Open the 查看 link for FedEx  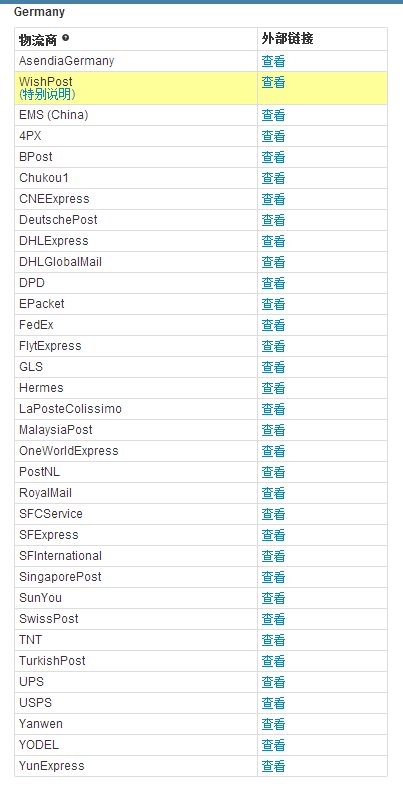tap(273, 326)
